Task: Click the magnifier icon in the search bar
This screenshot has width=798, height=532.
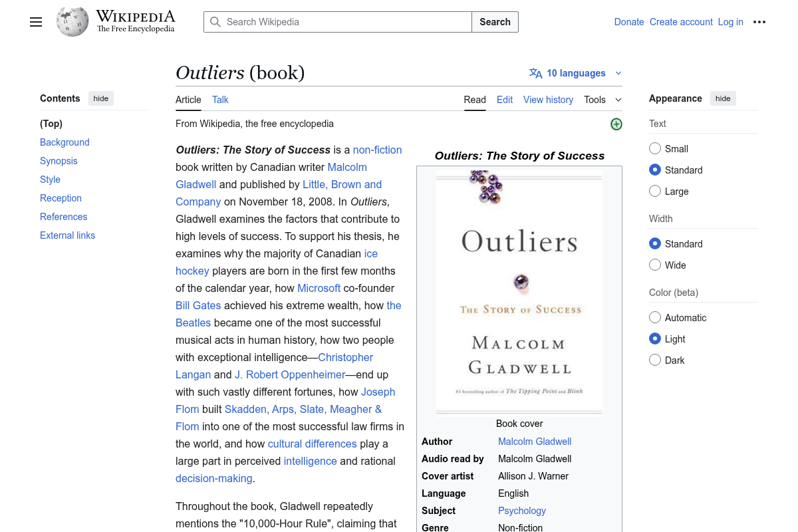Action: [215, 22]
